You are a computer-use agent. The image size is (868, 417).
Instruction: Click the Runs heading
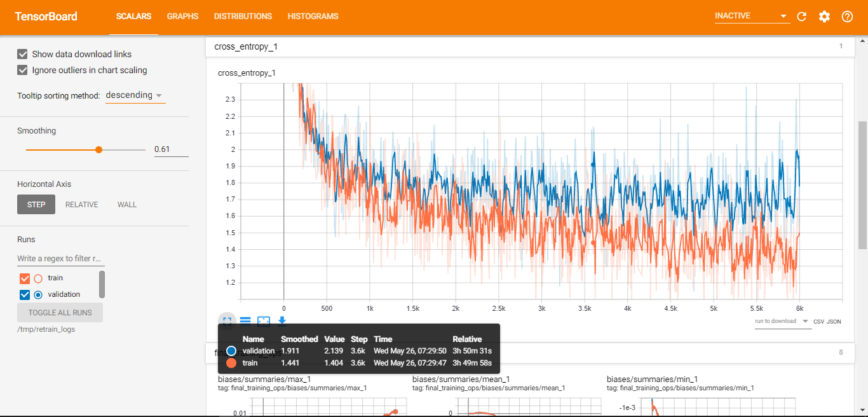[27, 240]
